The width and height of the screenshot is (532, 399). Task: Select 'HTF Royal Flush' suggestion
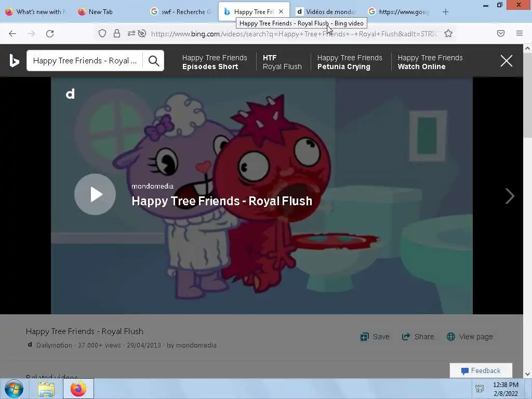pyautogui.click(x=282, y=62)
